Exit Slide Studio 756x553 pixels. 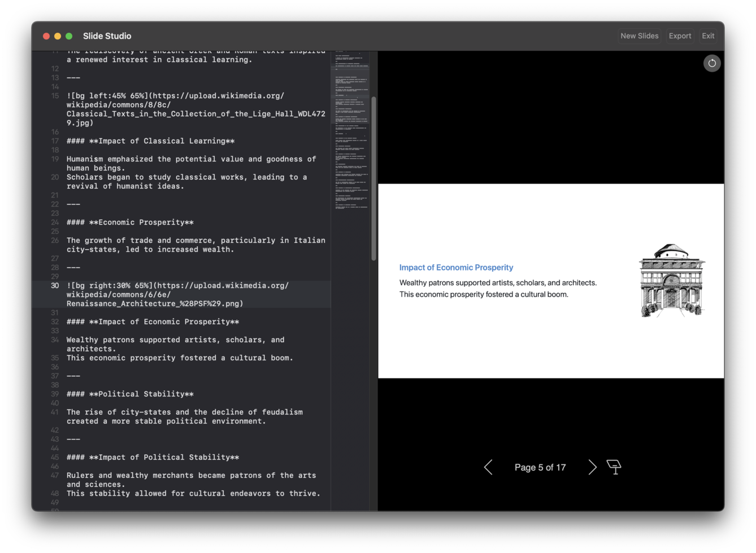click(708, 36)
